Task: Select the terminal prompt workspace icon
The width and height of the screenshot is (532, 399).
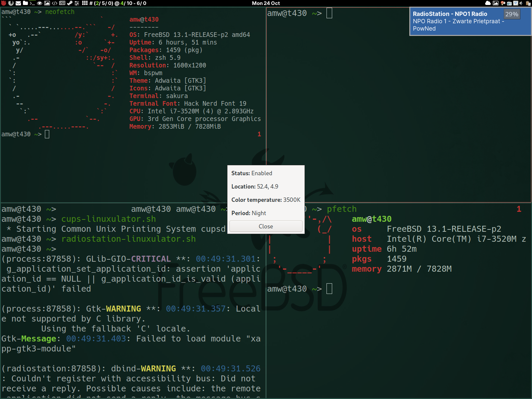Action: (x=32, y=3)
